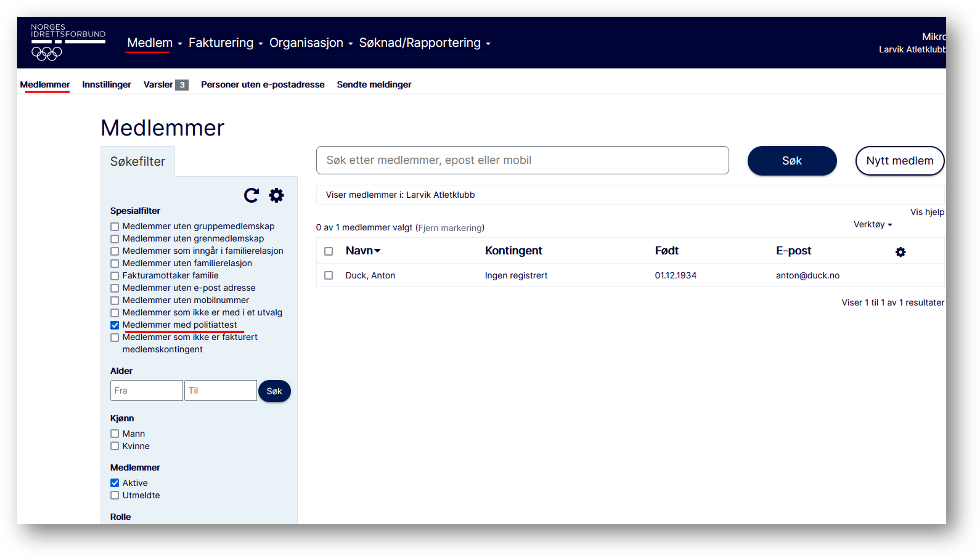Click the Norges Idrettsforbund logo
This screenshot has height=558, width=980.
coord(68,42)
